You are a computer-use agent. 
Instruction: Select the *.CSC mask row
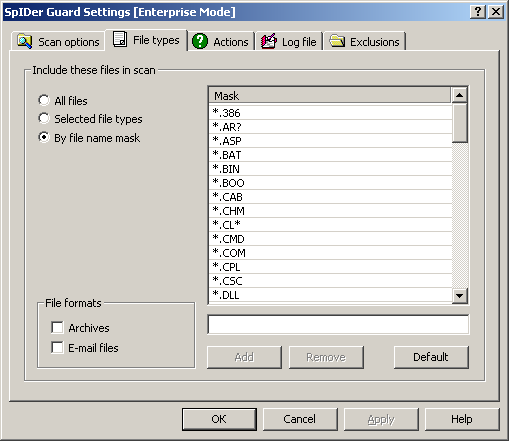(330, 281)
